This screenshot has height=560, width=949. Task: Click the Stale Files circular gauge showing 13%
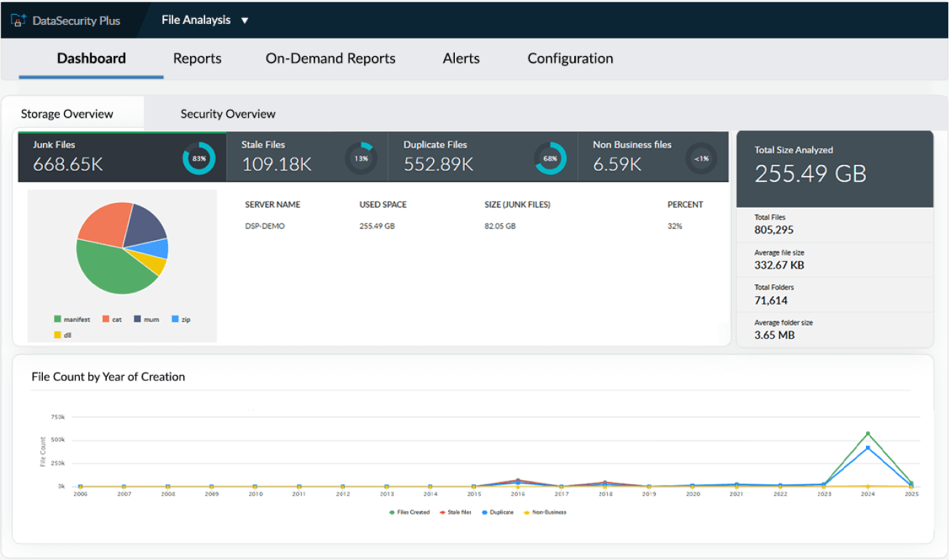click(x=360, y=157)
